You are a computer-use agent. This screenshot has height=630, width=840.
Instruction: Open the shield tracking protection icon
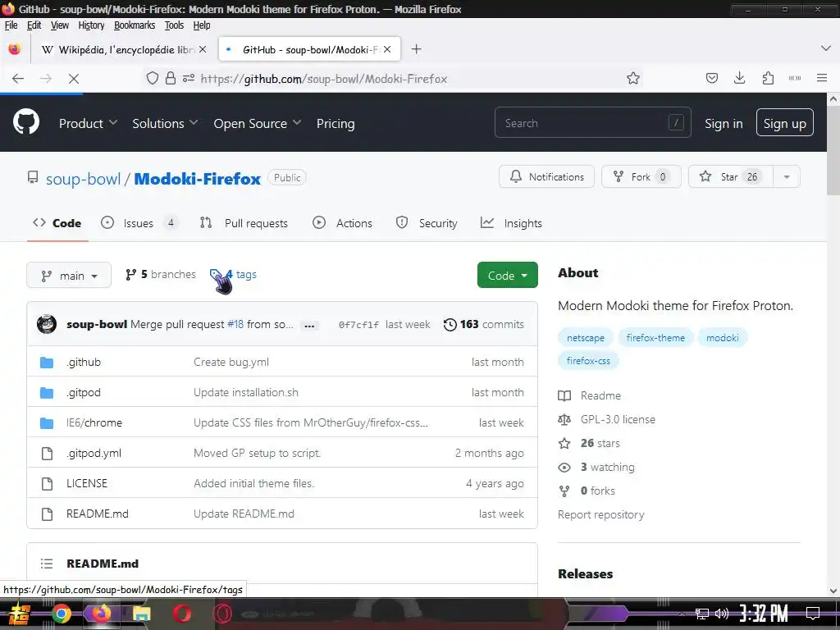[153, 78]
